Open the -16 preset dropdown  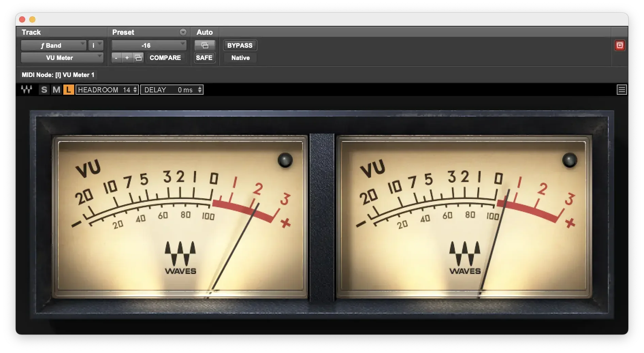(149, 45)
